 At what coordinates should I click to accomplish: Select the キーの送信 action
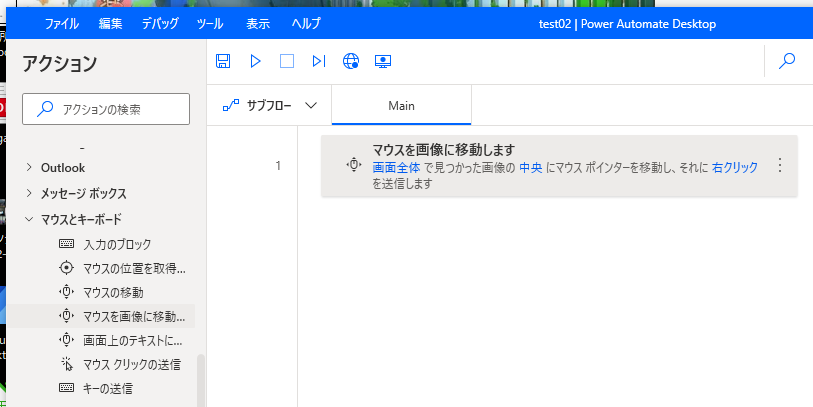[108, 388]
